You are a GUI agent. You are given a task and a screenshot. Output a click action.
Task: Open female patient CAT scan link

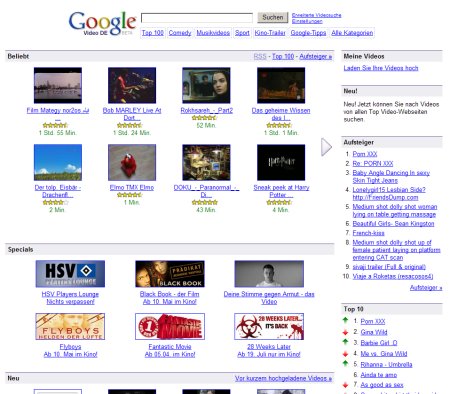pyautogui.click(x=396, y=250)
